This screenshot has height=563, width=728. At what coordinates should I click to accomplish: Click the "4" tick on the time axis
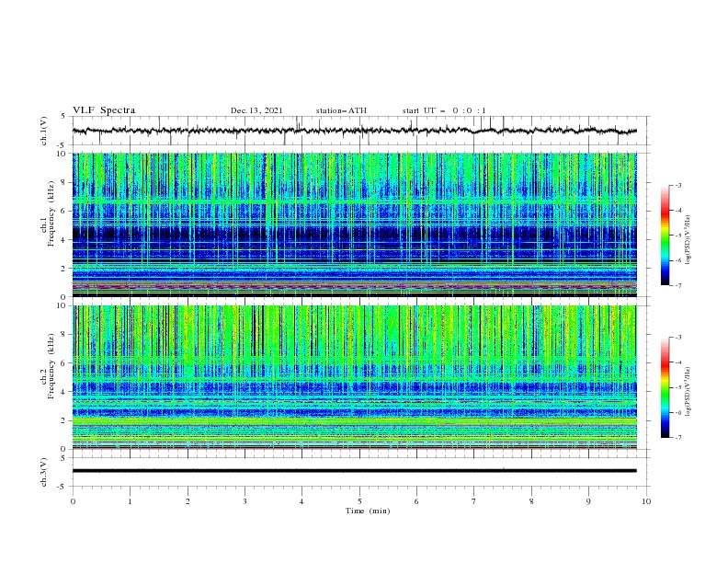tap(301, 501)
